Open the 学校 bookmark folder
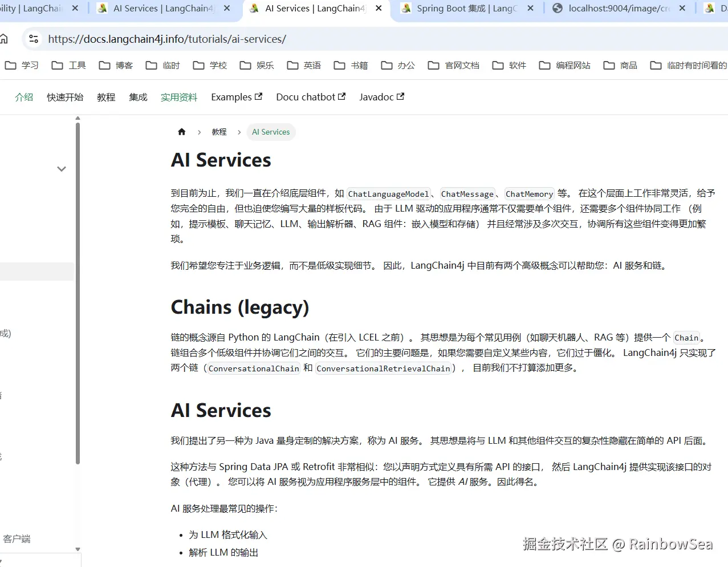The image size is (728, 567). coord(210,66)
